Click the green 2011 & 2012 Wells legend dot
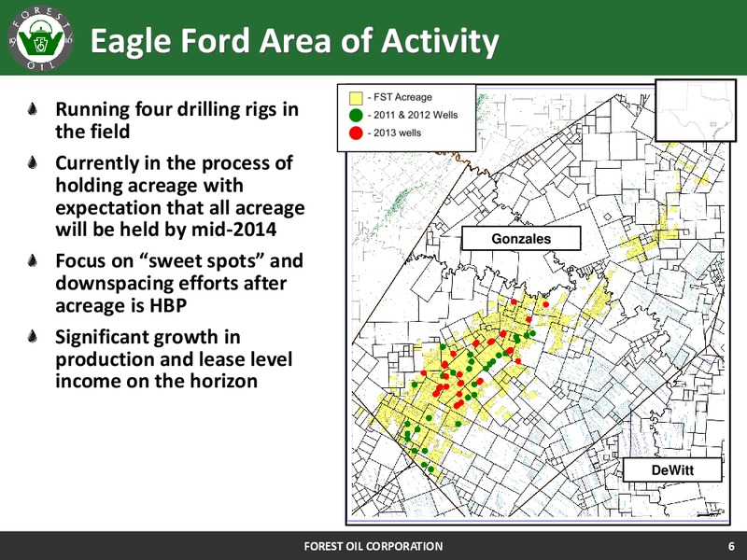747x560 pixels. coord(356,115)
